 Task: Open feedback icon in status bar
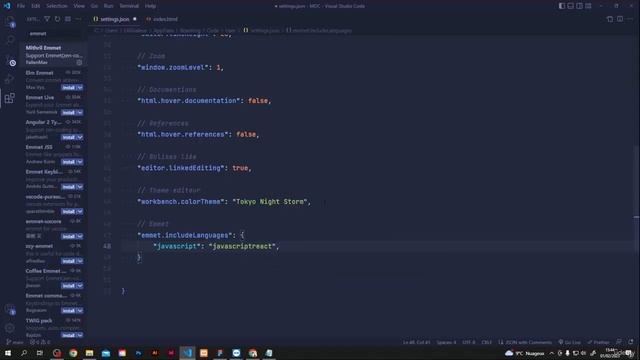point(619,342)
